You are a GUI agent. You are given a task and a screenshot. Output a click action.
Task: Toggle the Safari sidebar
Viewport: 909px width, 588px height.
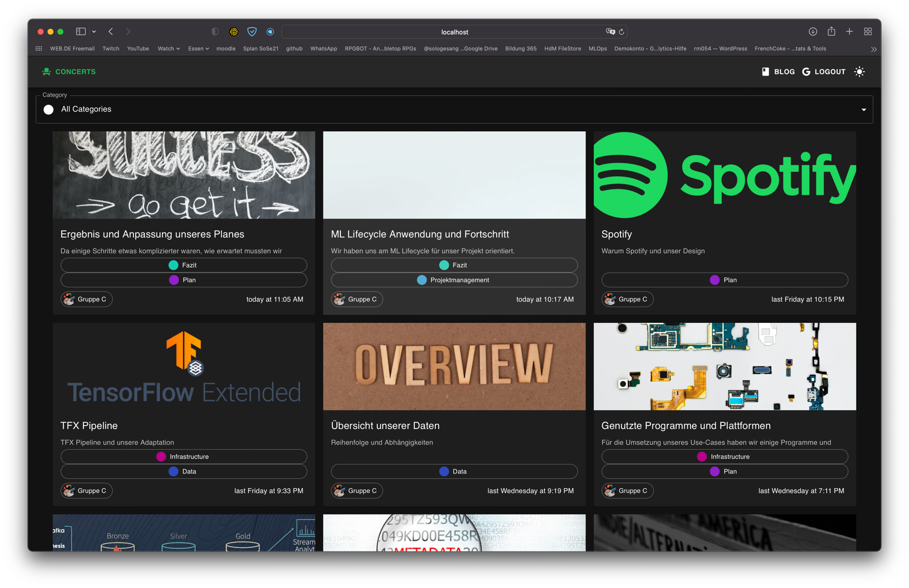tap(81, 32)
